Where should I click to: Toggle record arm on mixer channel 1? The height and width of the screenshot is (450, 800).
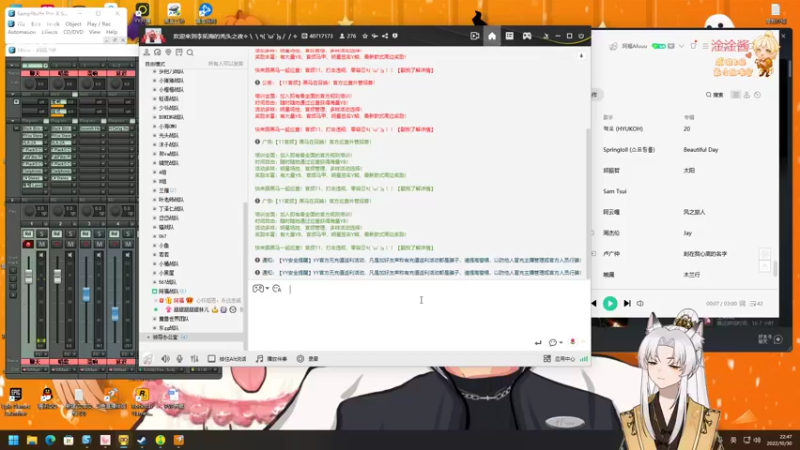pyautogui.click(x=28, y=244)
